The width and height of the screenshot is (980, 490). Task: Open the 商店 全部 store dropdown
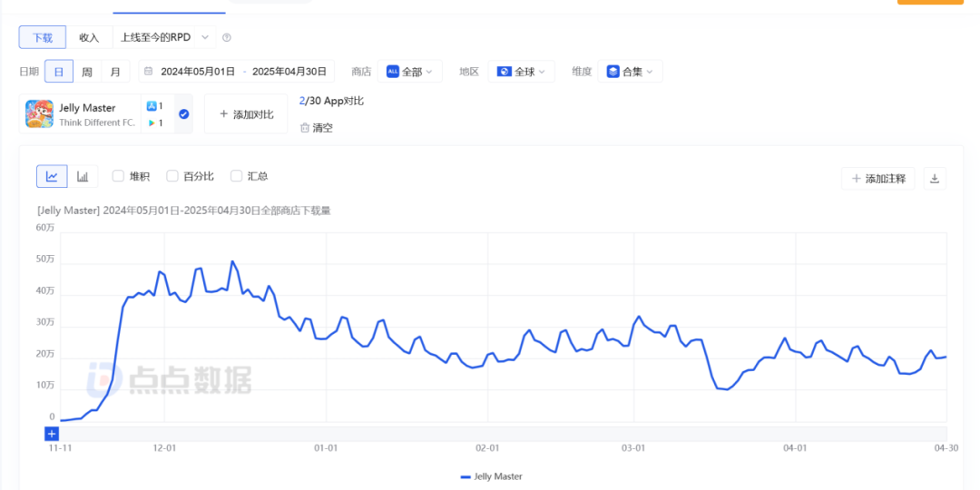(x=410, y=72)
